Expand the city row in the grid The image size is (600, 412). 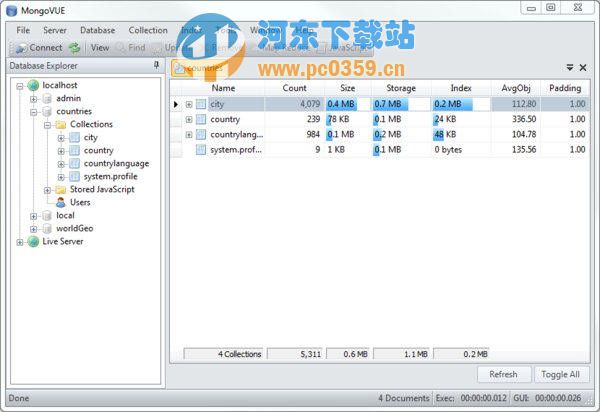pyautogui.click(x=189, y=104)
